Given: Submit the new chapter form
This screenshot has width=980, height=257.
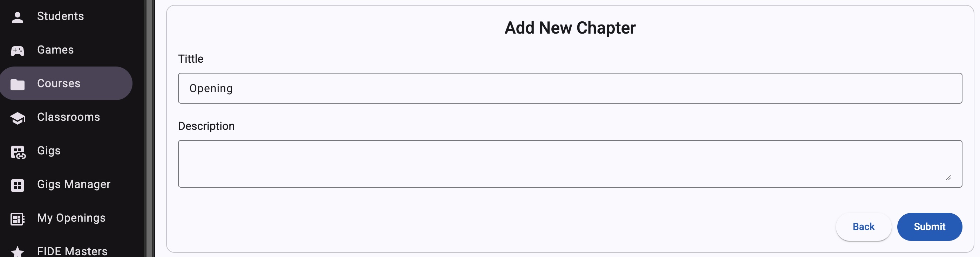Looking at the screenshot, I should coord(930,227).
